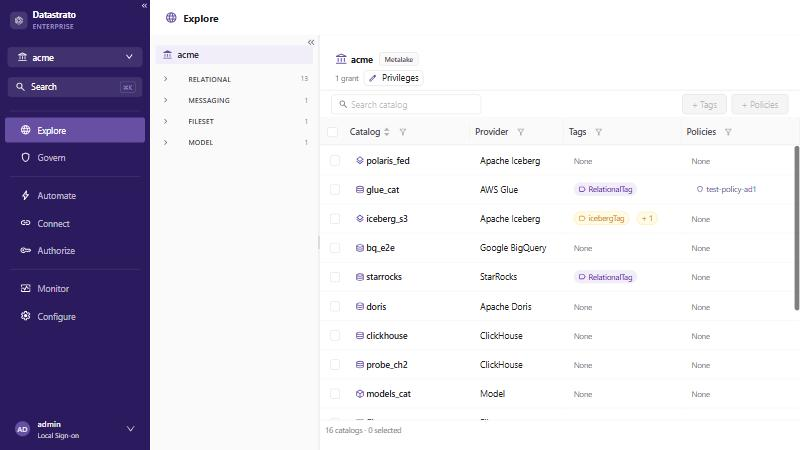Open the polaris_fed catalog name
Image resolution: width=800 pixels, height=450 pixels.
pos(388,160)
